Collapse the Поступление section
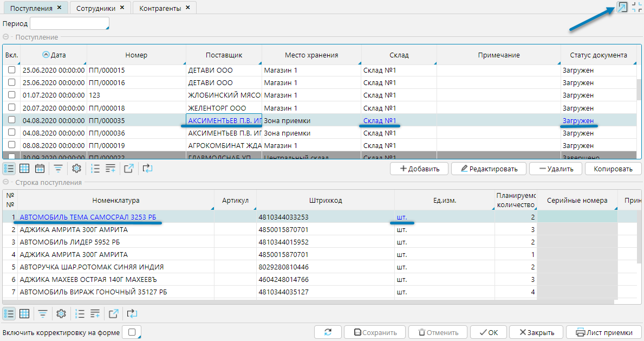The height and width of the screenshot is (341, 644). [6, 37]
